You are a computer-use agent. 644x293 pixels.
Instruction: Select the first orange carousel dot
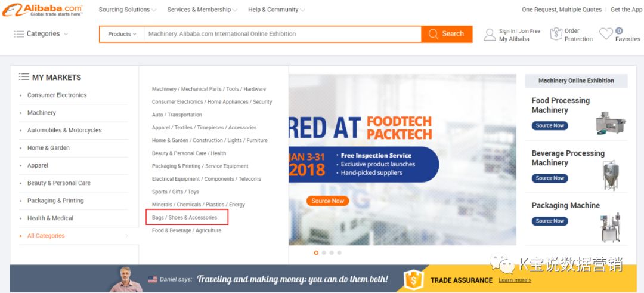pyautogui.click(x=316, y=252)
